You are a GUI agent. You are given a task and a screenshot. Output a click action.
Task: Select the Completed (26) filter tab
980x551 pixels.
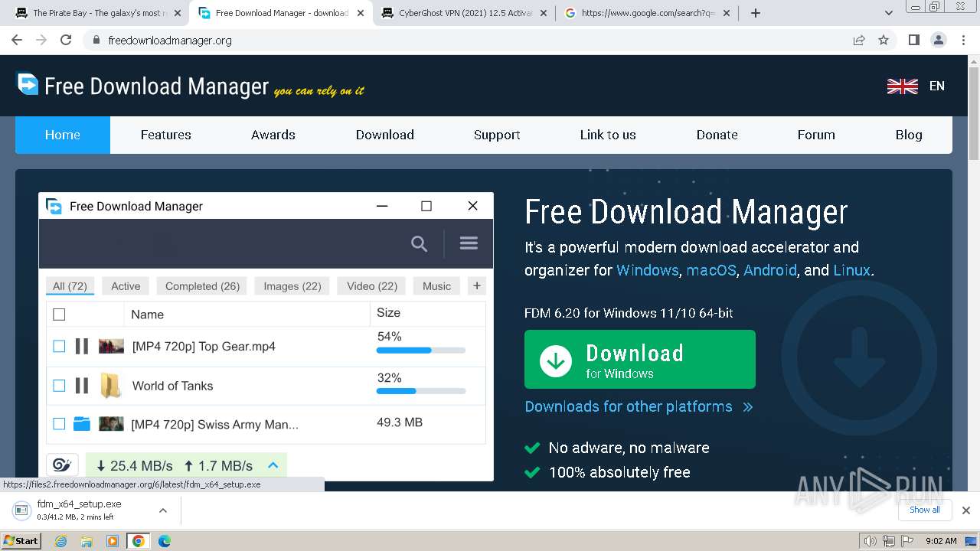tap(202, 286)
